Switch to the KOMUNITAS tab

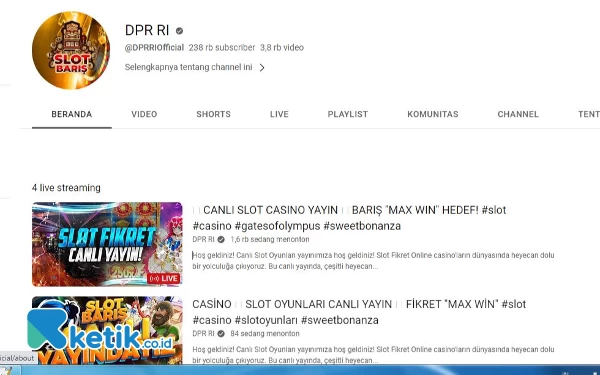[433, 114]
